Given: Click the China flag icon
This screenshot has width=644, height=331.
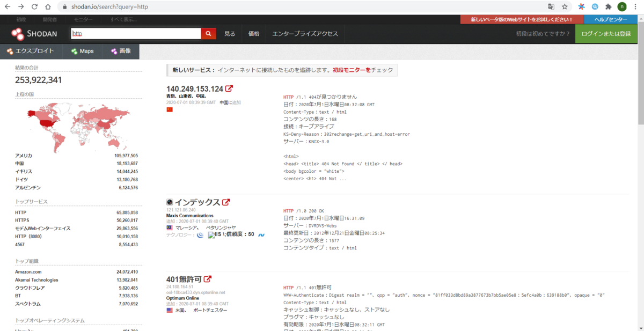Looking at the screenshot, I should 170,109.
